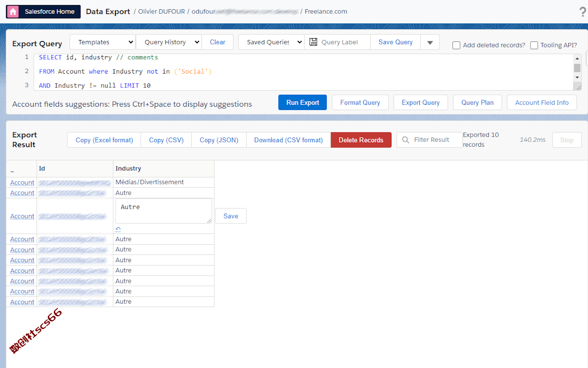Click the Clear button

217,42
